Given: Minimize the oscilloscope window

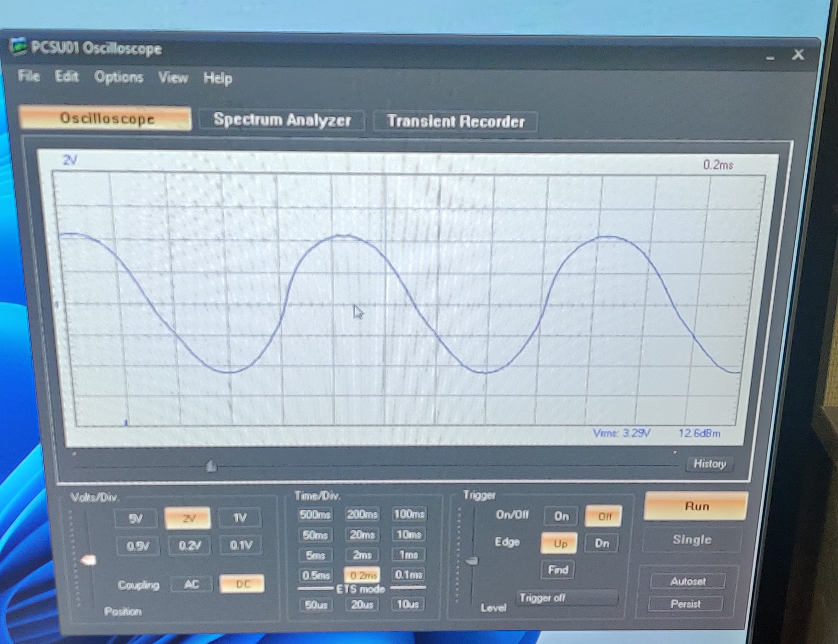Looking at the screenshot, I should pos(770,58).
